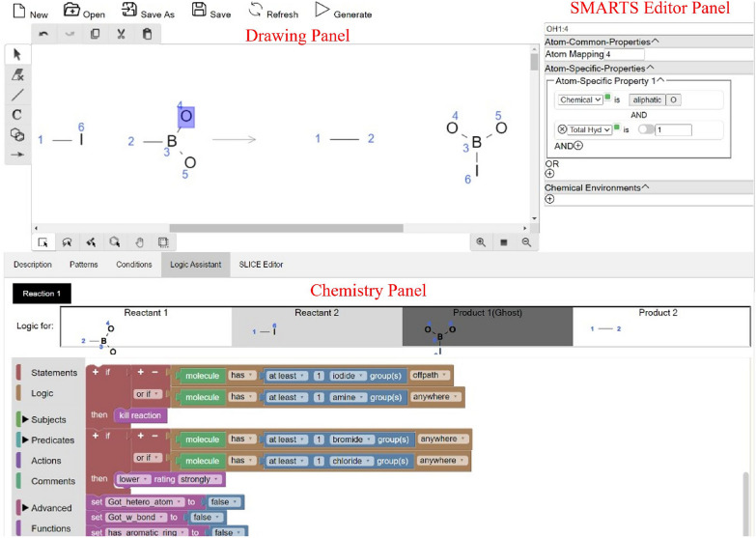Screen dimensions: 756x538
Task: Click the Generate button
Action: [344, 11]
